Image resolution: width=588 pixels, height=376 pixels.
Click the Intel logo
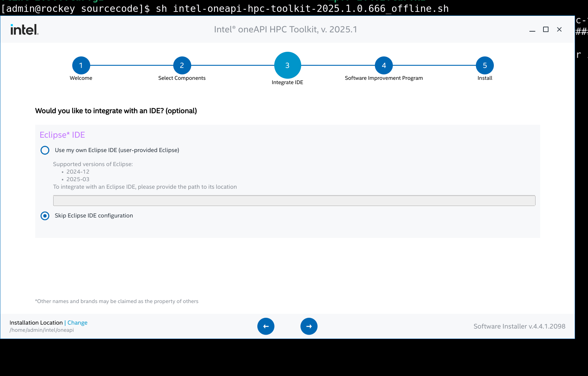(x=24, y=29)
